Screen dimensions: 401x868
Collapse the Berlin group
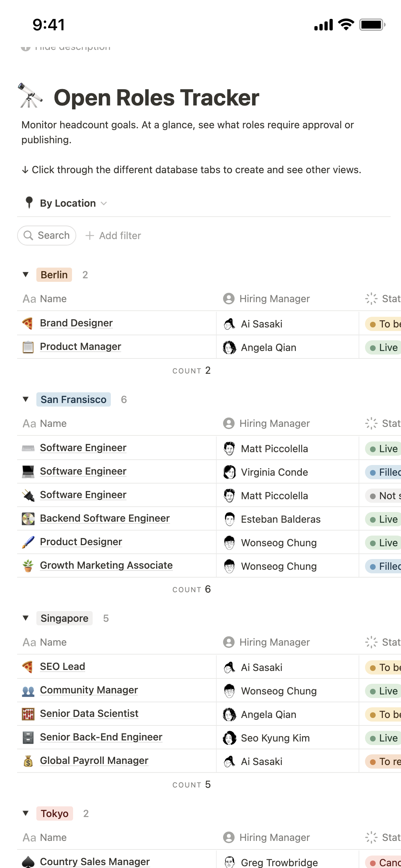[26, 274]
